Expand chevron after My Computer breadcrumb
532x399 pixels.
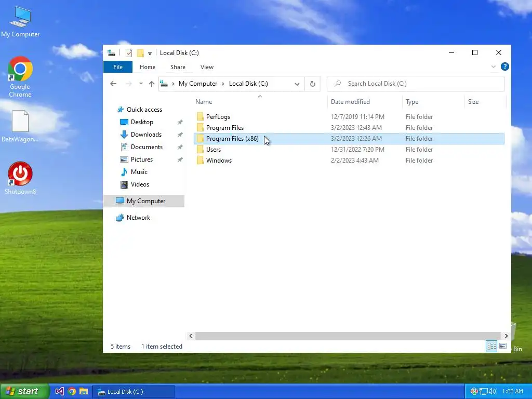[x=223, y=84]
